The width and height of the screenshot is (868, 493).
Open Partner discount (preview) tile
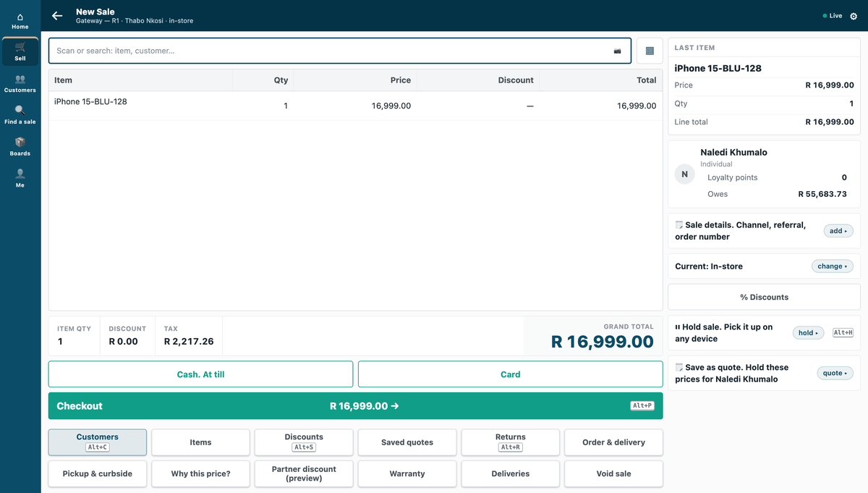[304, 473]
